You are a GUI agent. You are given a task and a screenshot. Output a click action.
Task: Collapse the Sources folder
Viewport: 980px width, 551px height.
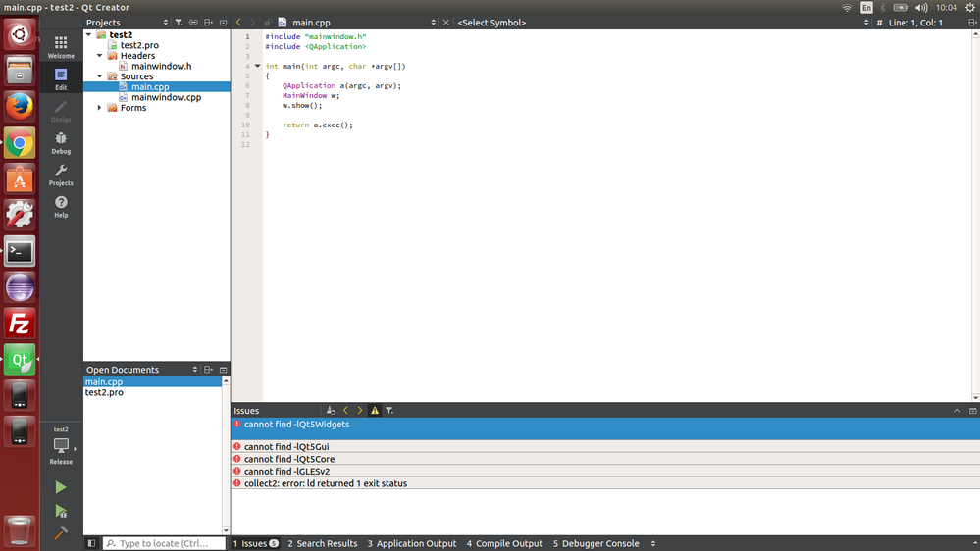[99, 76]
